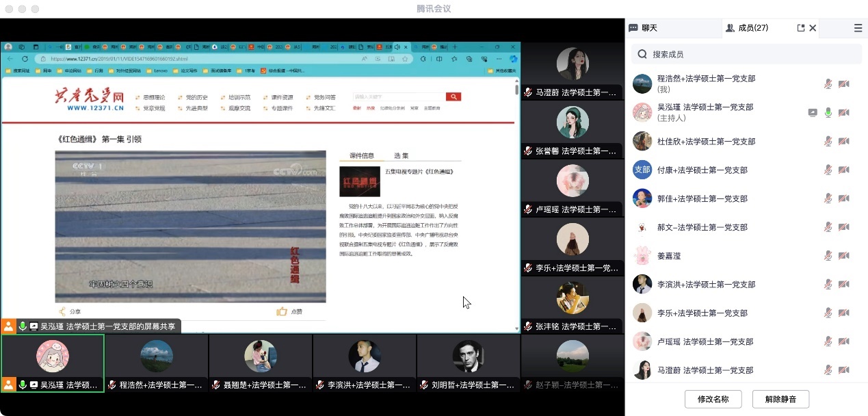Open the 课件信息 tab on the shared web page

(362, 155)
